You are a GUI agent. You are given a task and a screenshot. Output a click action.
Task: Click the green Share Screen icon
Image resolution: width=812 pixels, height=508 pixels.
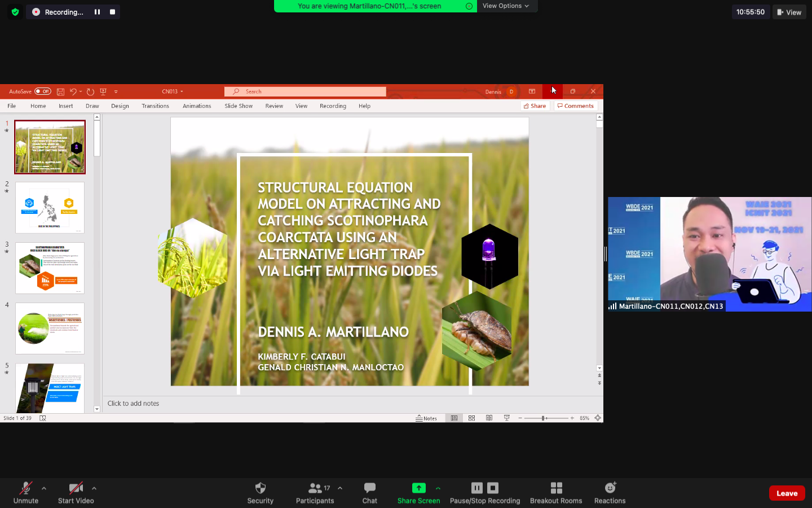tap(418, 488)
